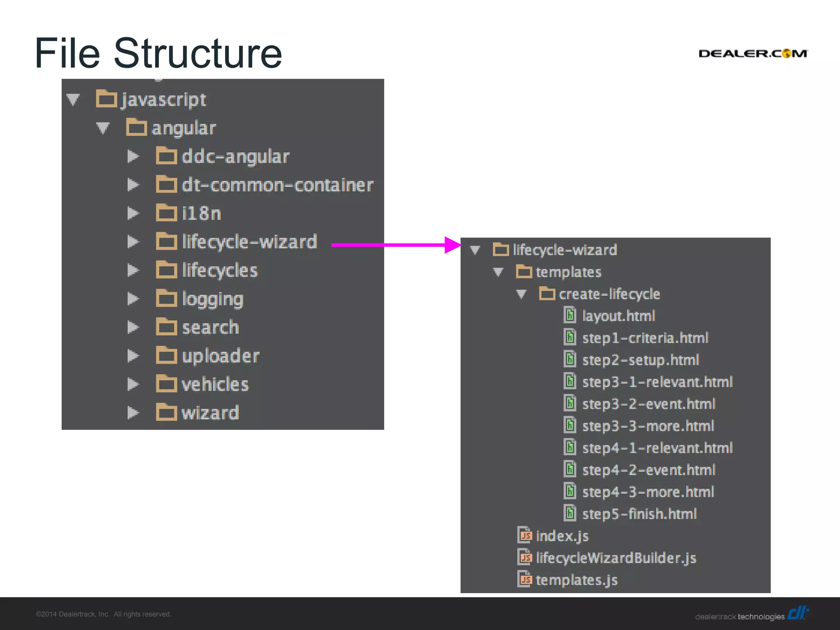Select the templates folder name
The width and height of the screenshot is (840, 630).
[x=568, y=272]
